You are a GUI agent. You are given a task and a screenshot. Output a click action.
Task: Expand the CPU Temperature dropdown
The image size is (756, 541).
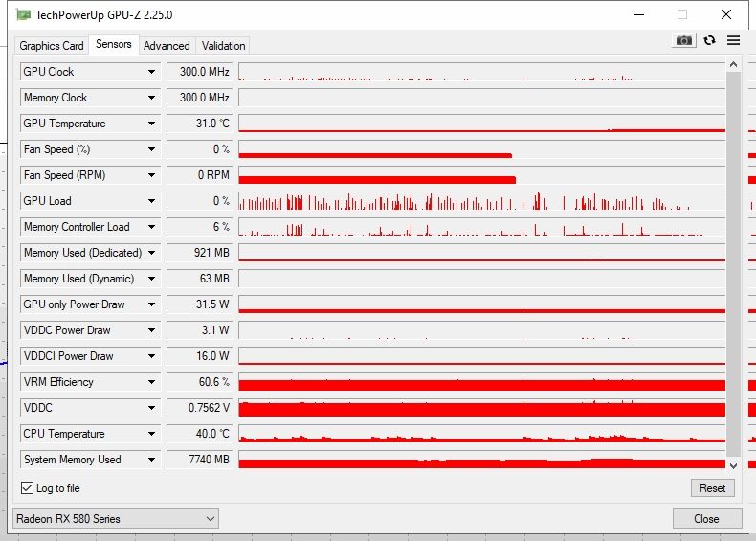tap(151, 434)
